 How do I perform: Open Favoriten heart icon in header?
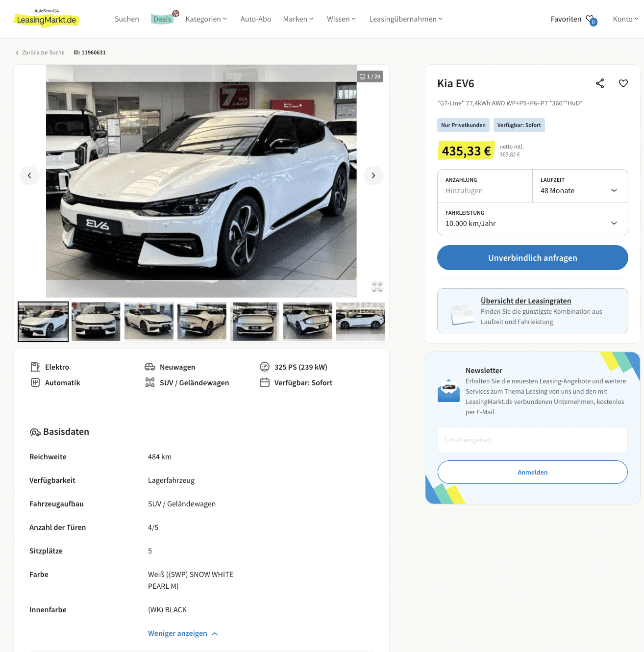coord(591,20)
